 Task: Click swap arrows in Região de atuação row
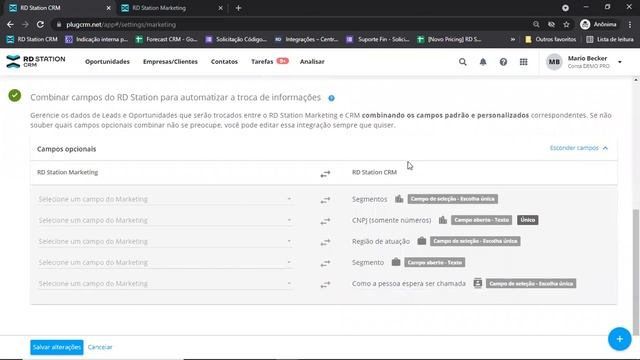325,242
